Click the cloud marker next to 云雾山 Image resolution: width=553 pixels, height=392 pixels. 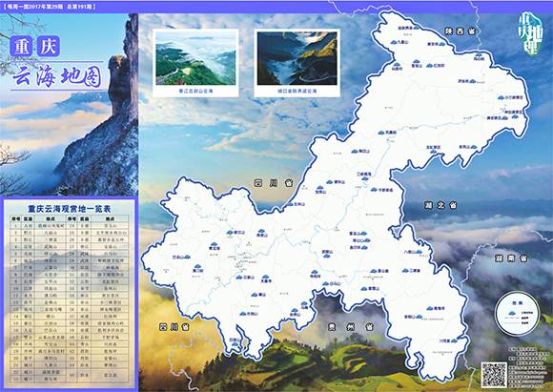[239, 278]
